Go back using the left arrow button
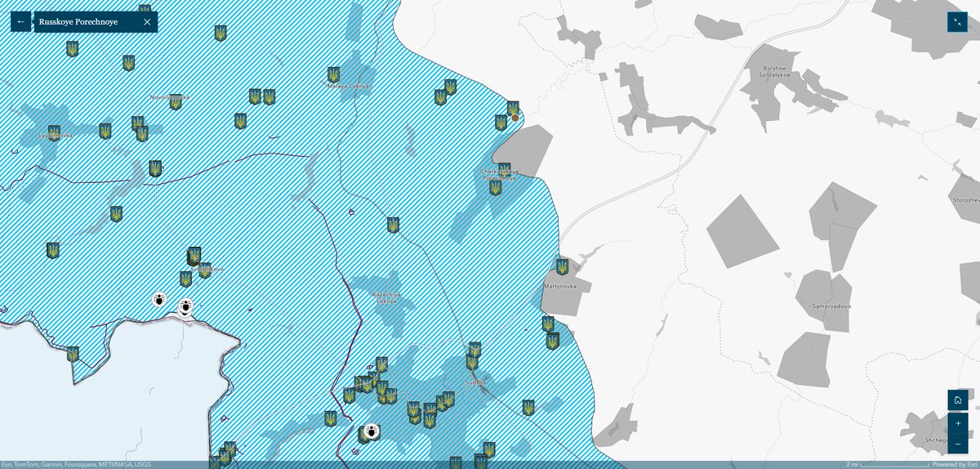 pyautogui.click(x=20, y=21)
